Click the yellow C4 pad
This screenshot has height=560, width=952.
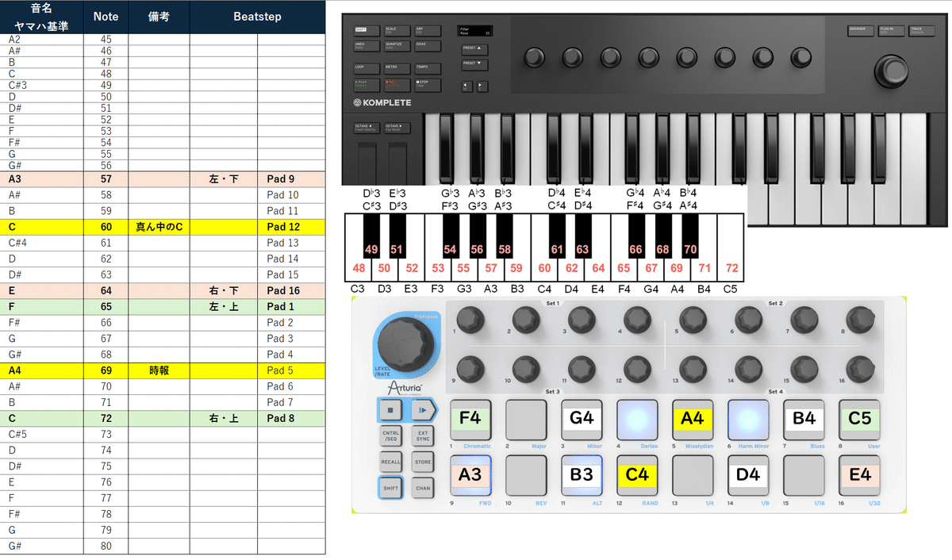tap(639, 477)
